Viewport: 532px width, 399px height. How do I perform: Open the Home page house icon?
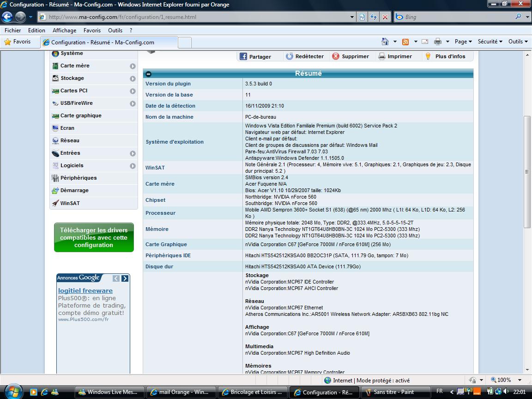pos(385,42)
